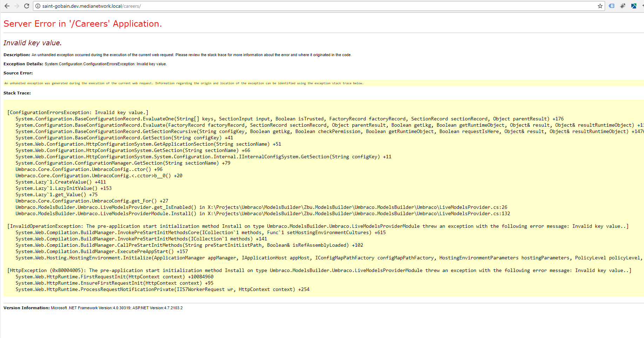Click the 'Exception Details:' label
This screenshot has width=644, height=338.
(23, 64)
